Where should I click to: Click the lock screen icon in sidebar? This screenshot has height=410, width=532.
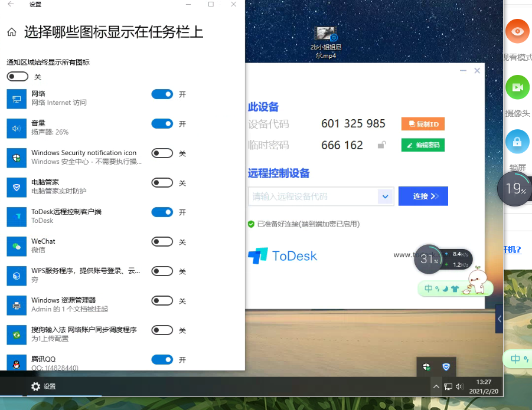coord(517,142)
